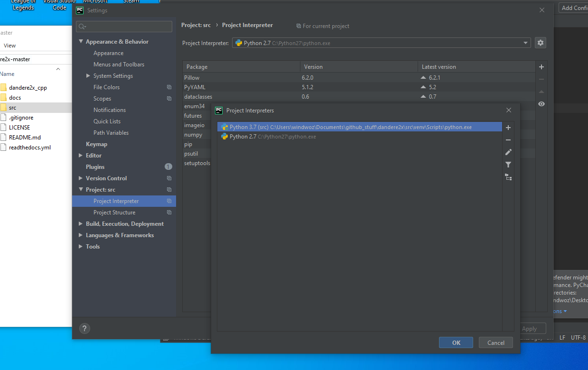Install a new package with the plus icon
The height and width of the screenshot is (370, 588).
click(541, 66)
